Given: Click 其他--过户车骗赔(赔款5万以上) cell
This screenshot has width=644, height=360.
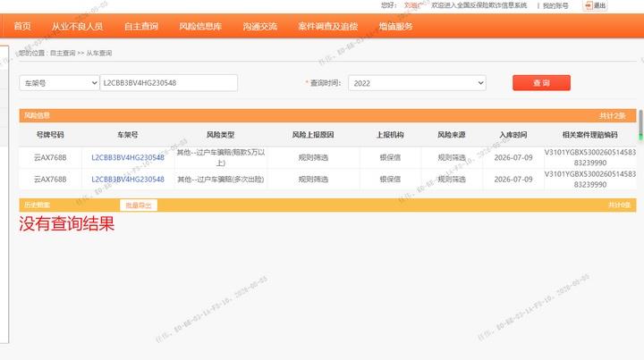Looking at the screenshot, I should pos(221,157).
